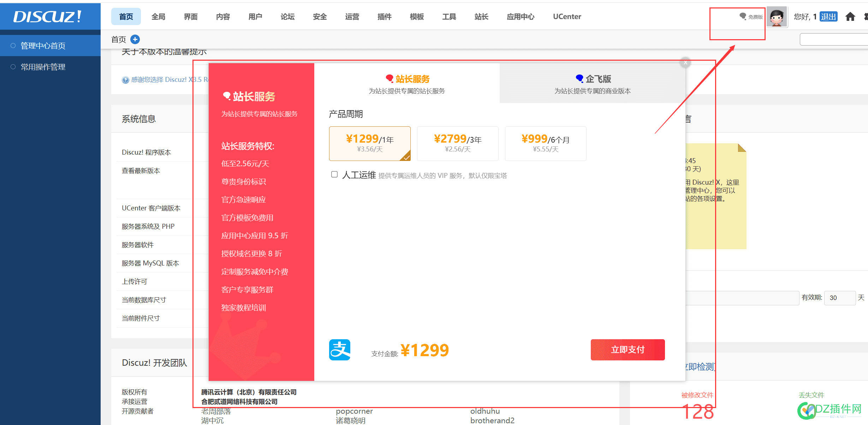The image size is (868, 425).
Task: Click the 丢失文件 label
Action: (811, 395)
